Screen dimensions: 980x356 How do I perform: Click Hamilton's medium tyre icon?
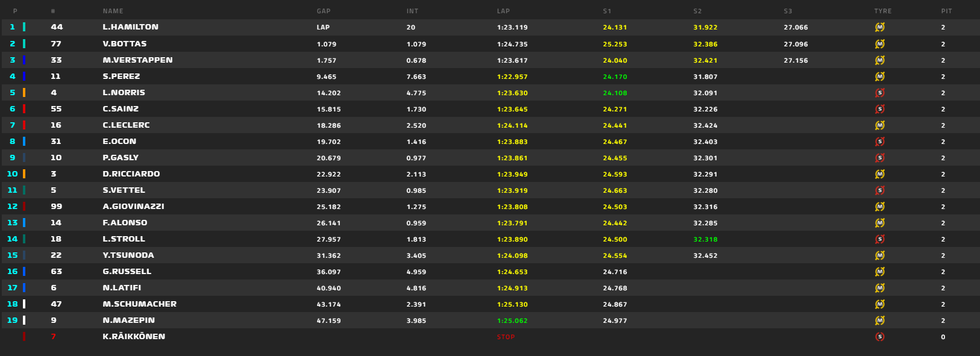(x=879, y=27)
